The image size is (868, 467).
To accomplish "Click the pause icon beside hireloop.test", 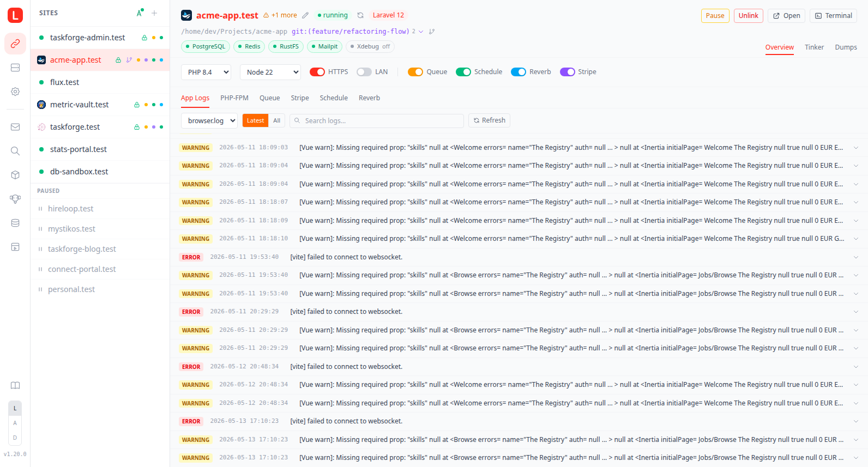I will pos(40,209).
